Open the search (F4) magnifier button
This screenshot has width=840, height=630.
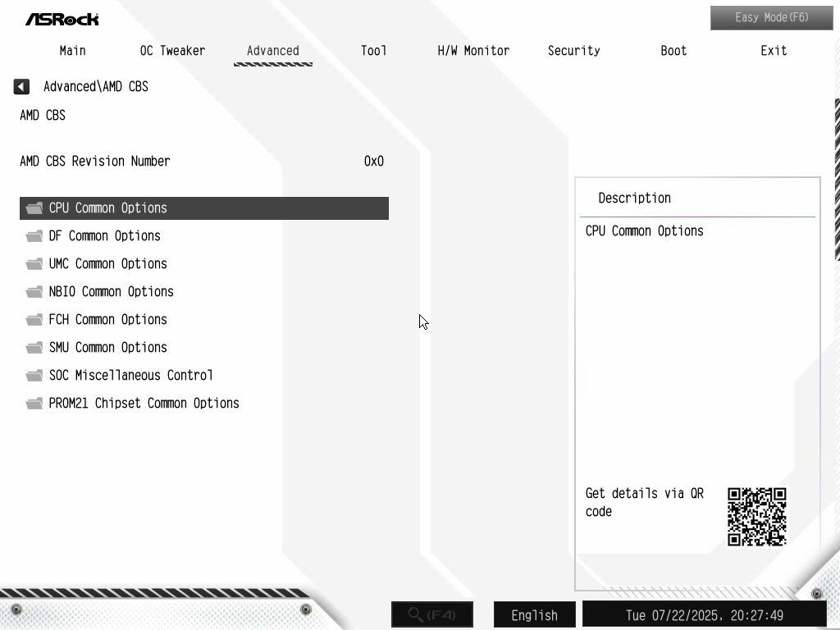[432, 614]
